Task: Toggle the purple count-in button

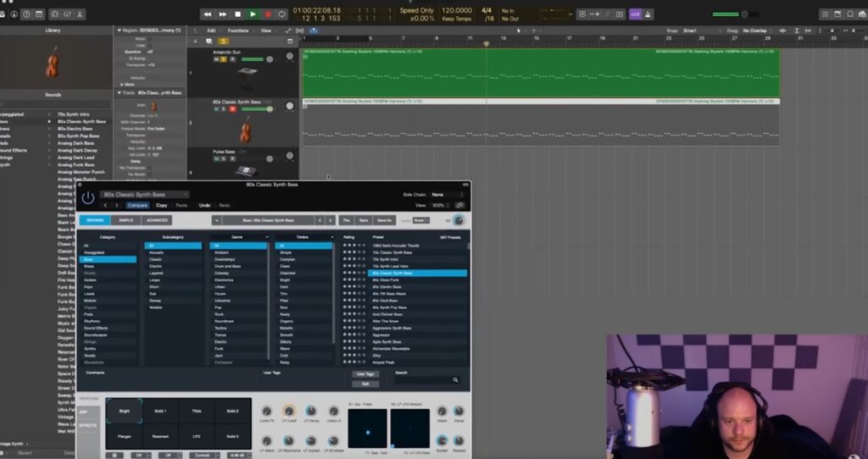Action: (x=635, y=14)
